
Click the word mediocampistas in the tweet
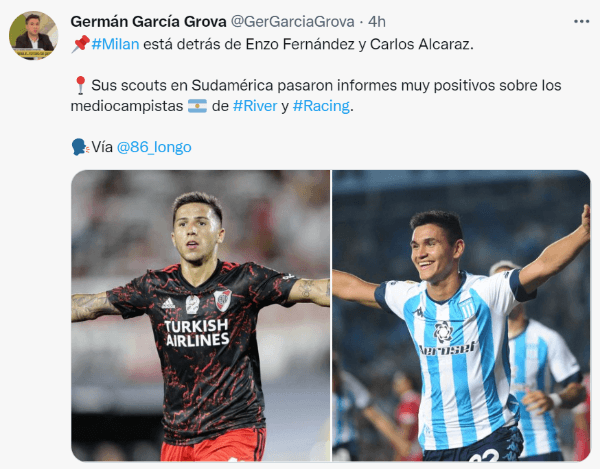click(x=127, y=106)
